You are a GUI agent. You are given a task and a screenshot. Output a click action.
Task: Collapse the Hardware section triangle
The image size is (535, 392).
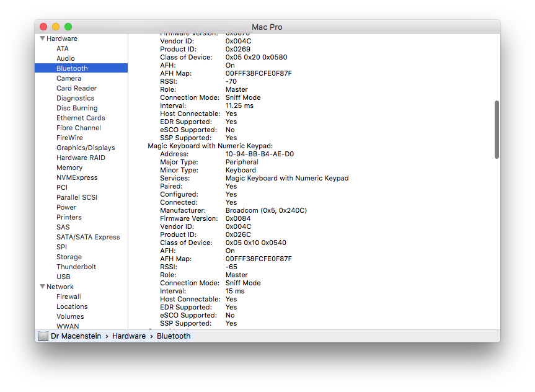42,38
